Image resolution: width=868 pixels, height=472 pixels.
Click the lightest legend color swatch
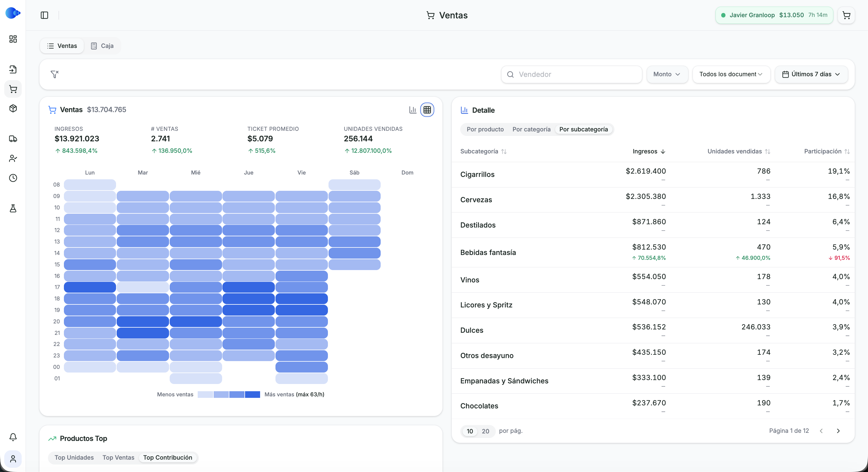(x=205, y=395)
